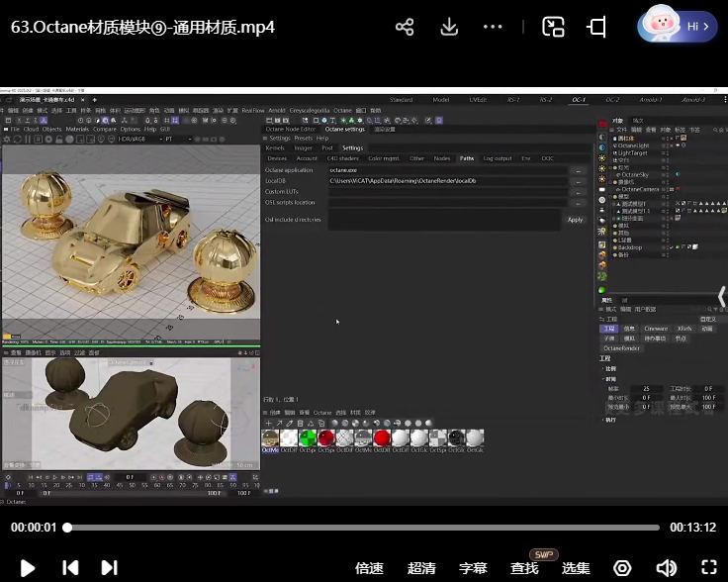Open the 选集 episode list
Image resolution: width=728 pixels, height=582 pixels.
[576, 568]
